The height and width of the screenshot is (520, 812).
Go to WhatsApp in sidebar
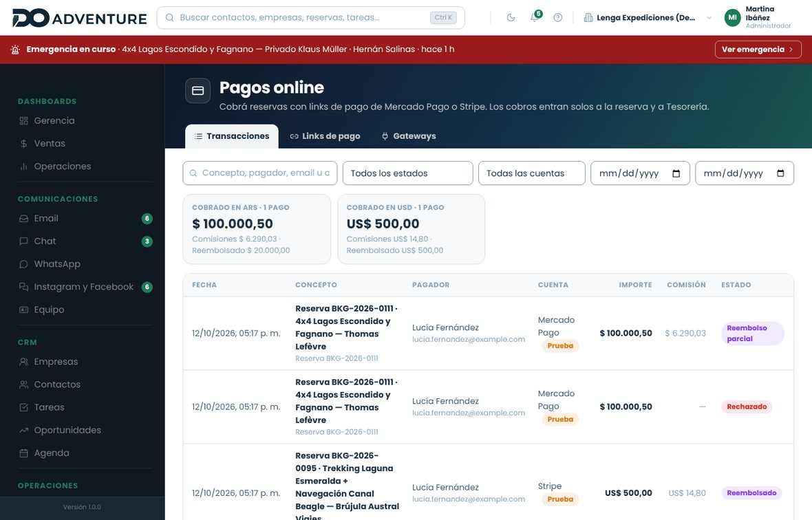85,264
